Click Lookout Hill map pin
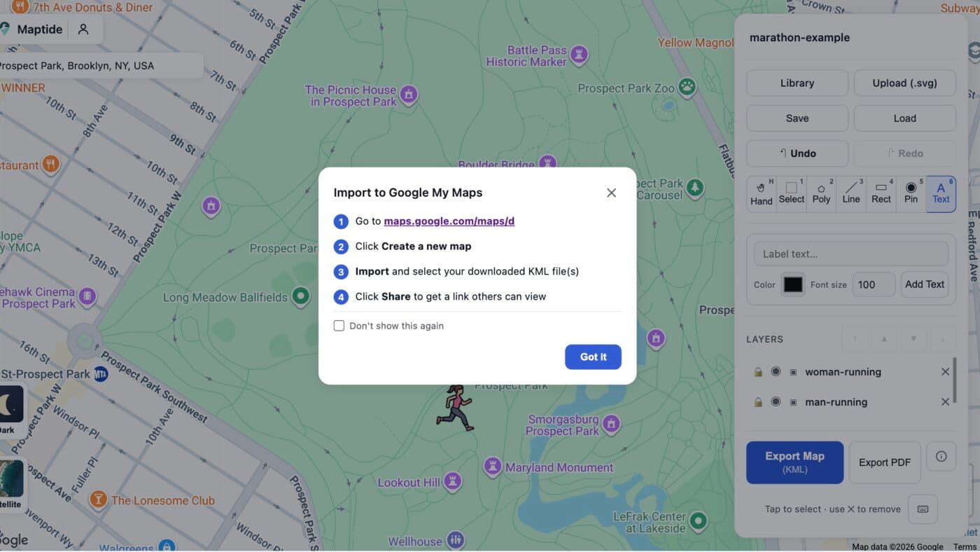 pyautogui.click(x=454, y=481)
